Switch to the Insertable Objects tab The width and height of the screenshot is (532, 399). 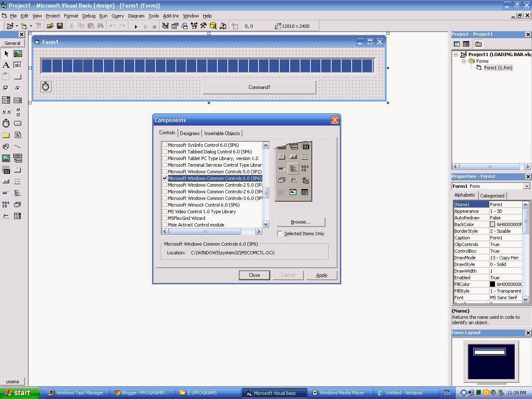[222, 133]
